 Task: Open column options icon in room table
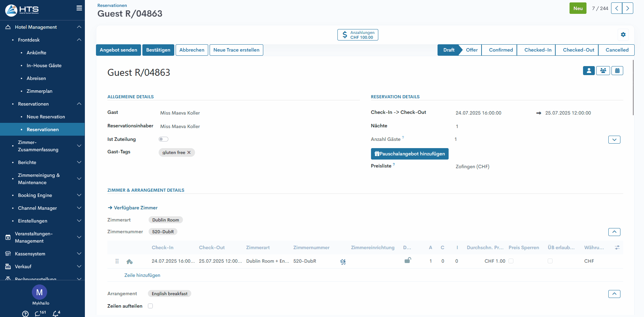(617, 247)
